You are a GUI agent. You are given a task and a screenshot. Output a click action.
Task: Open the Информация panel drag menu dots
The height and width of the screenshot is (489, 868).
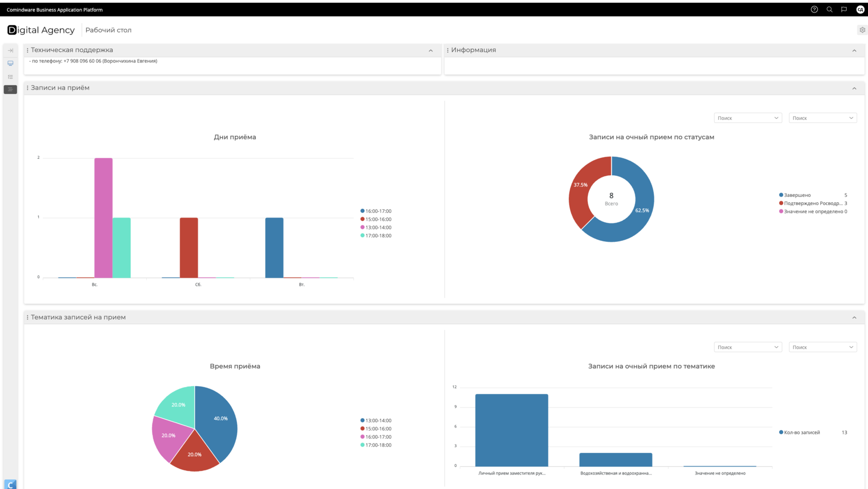(448, 50)
